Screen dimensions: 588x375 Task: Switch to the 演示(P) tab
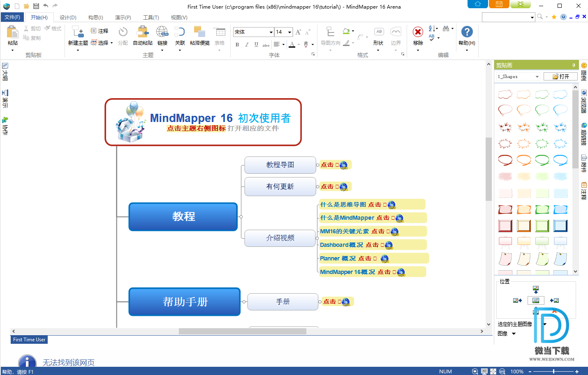(123, 18)
